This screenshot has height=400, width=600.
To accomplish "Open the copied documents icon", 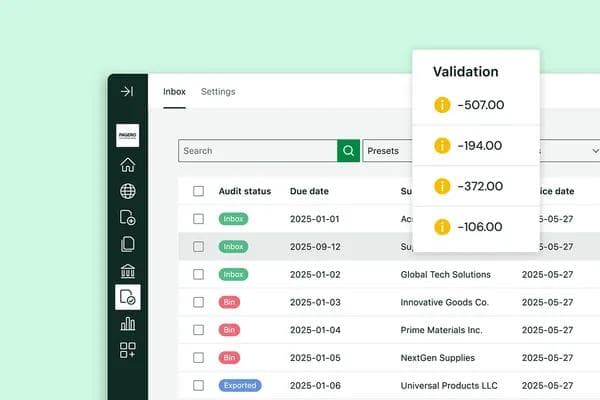I will tap(127, 244).
